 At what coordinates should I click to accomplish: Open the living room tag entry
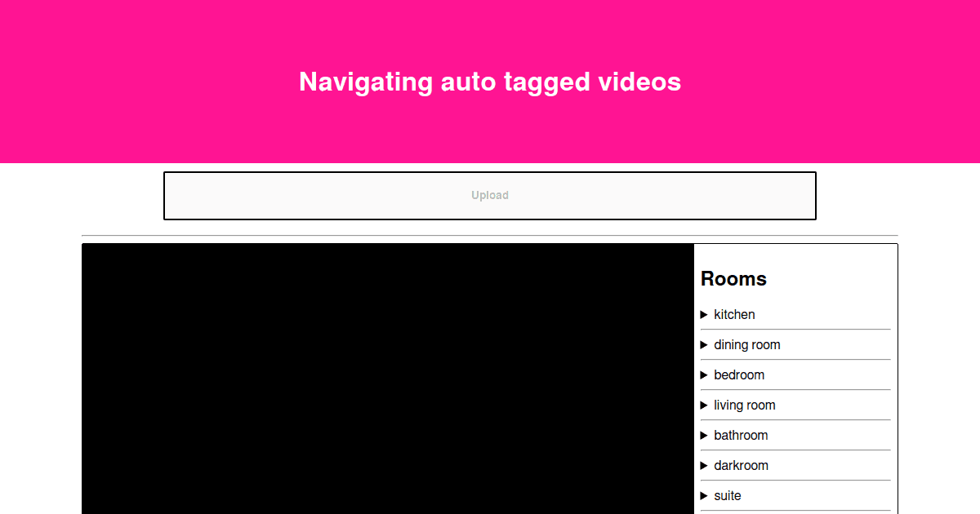click(x=744, y=405)
